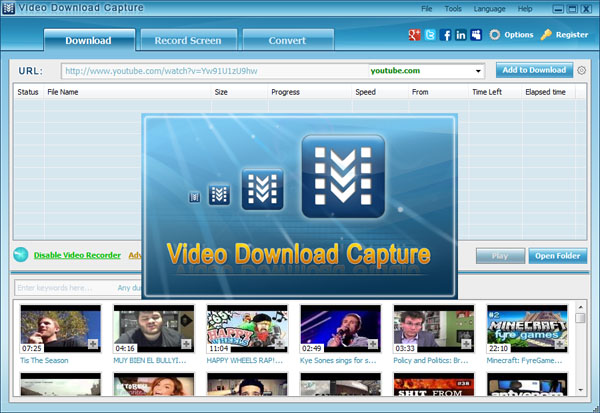The width and height of the screenshot is (600, 413).
Task: Click the Open Folder button
Action: click(558, 256)
